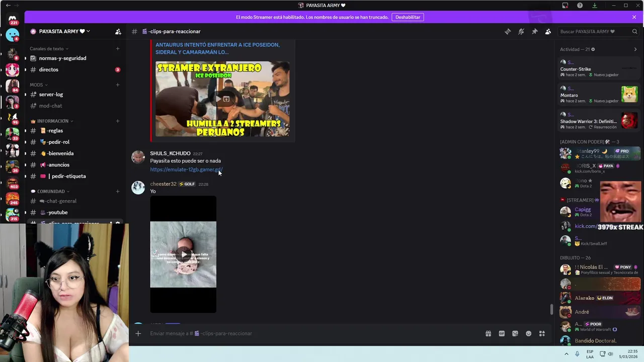The width and height of the screenshot is (644, 362).
Task: Open the taskbar volume icon
Action: 610,354
